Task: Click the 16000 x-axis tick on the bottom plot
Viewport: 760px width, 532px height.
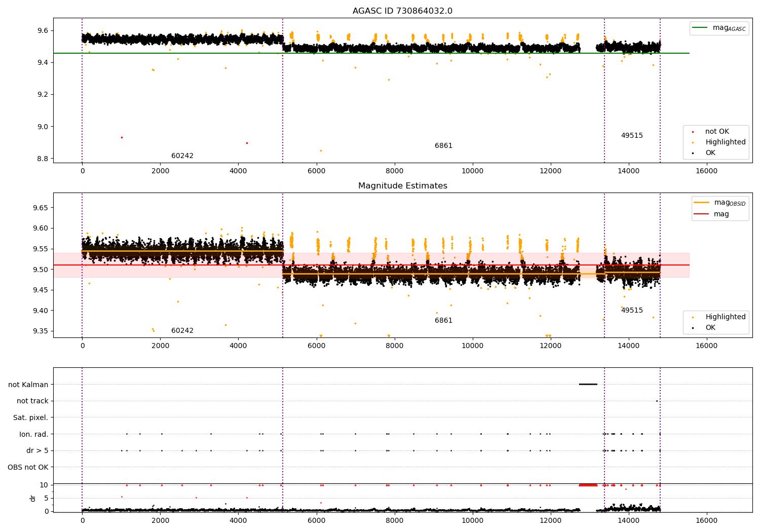Action: [x=706, y=520]
